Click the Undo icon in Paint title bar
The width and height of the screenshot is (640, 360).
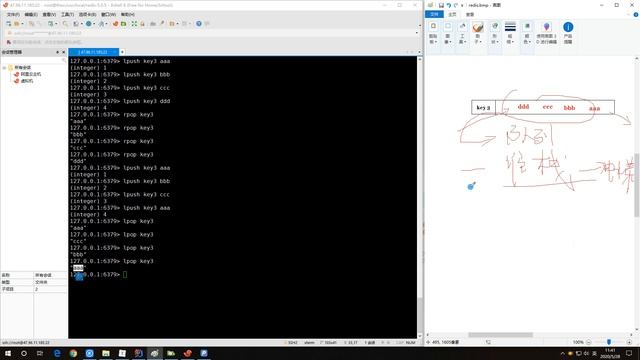pos(449,5)
